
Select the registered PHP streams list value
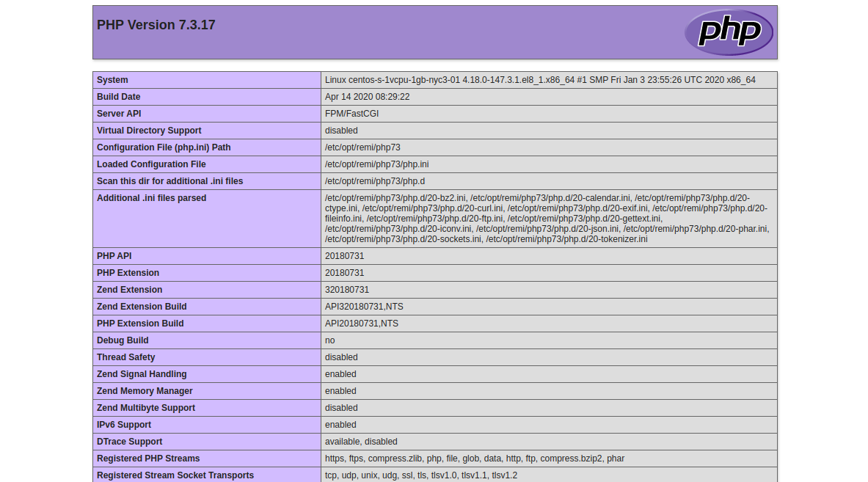475,459
